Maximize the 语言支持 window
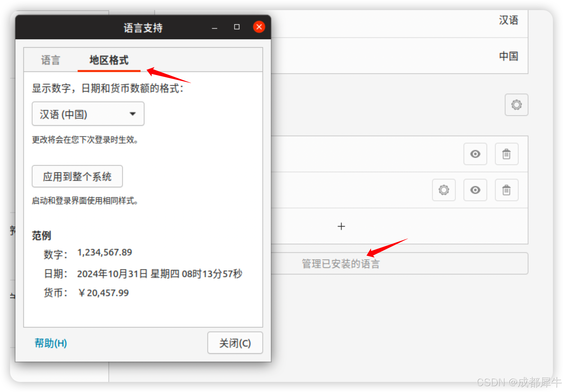Viewport: 563px width, 392px height. tap(237, 27)
